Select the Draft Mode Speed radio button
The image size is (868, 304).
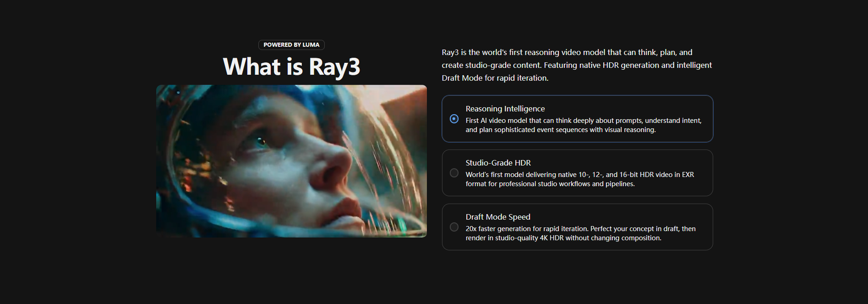[454, 227]
